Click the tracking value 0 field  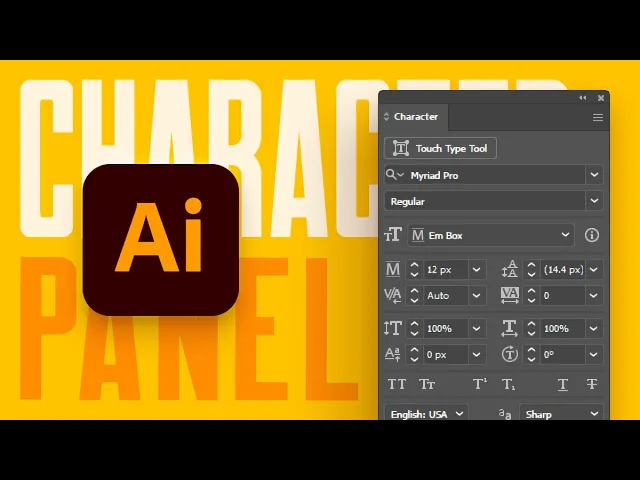coord(562,296)
